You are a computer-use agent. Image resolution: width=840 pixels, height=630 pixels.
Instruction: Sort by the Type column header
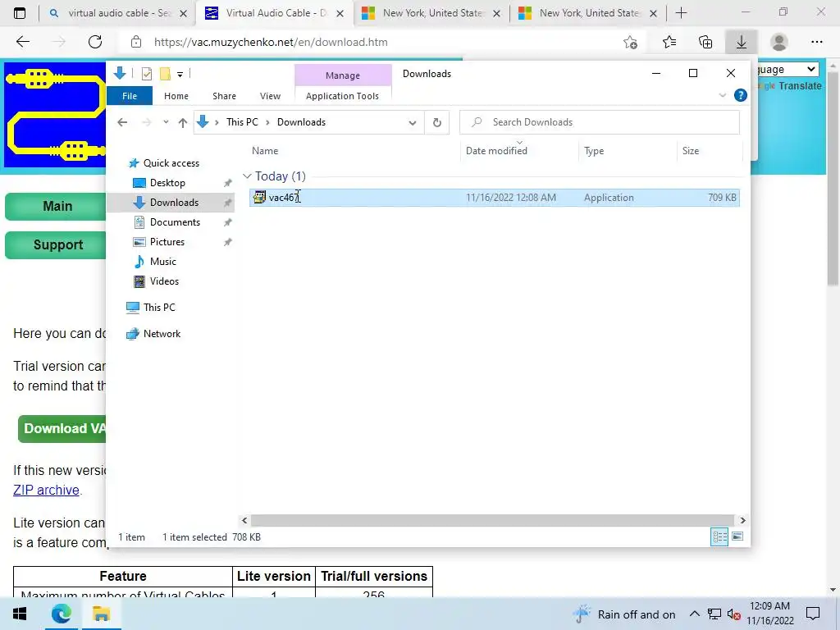pos(594,151)
